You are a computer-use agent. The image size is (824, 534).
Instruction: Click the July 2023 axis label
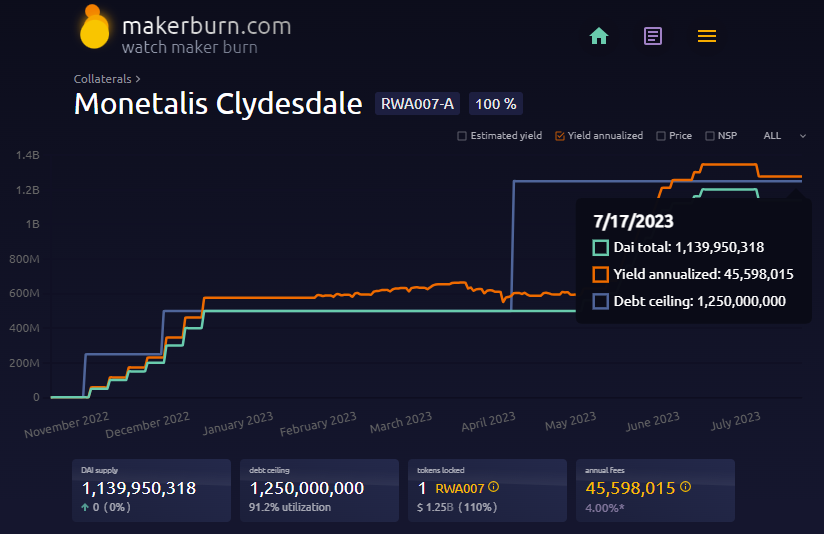click(x=735, y=420)
